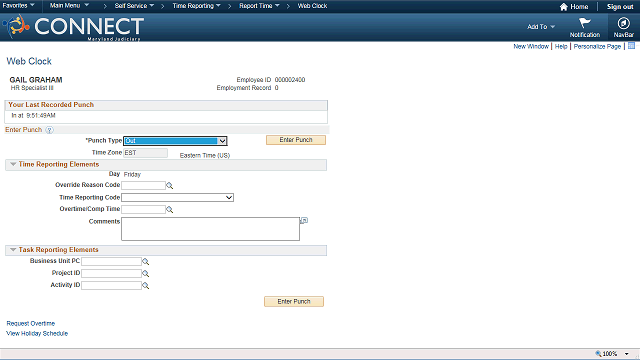Open the Report Time breadcrumb menu
The height and width of the screenshot is (360, 640).
point(259,6)
